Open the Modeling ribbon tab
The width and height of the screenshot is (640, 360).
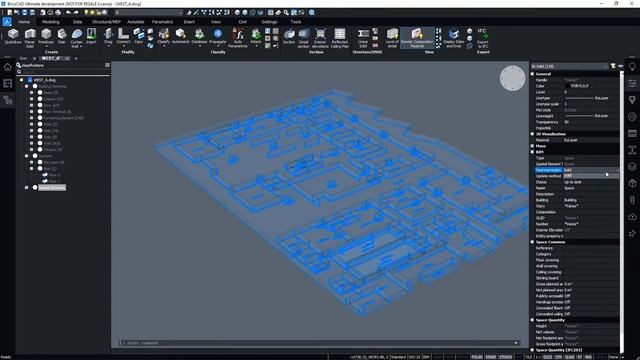click(51, 22)
